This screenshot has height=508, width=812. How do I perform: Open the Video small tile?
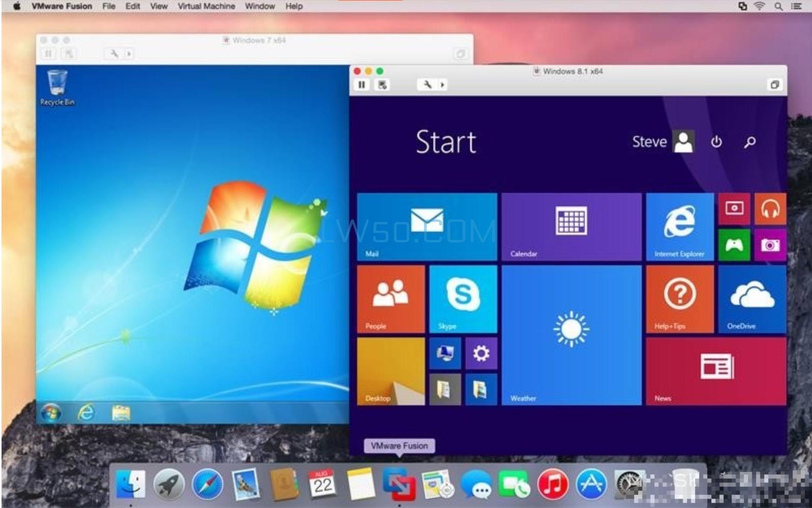pos(734,209)
